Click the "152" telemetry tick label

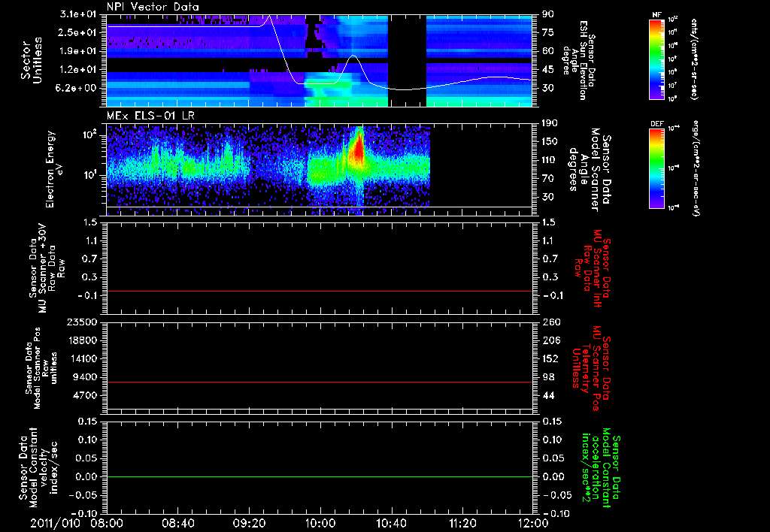click(550, 358)
